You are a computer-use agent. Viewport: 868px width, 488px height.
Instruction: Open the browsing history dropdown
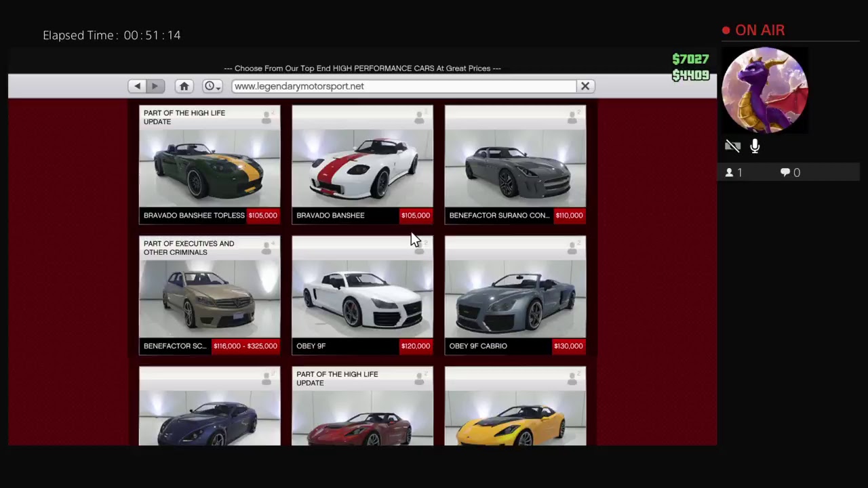(212, 86)
